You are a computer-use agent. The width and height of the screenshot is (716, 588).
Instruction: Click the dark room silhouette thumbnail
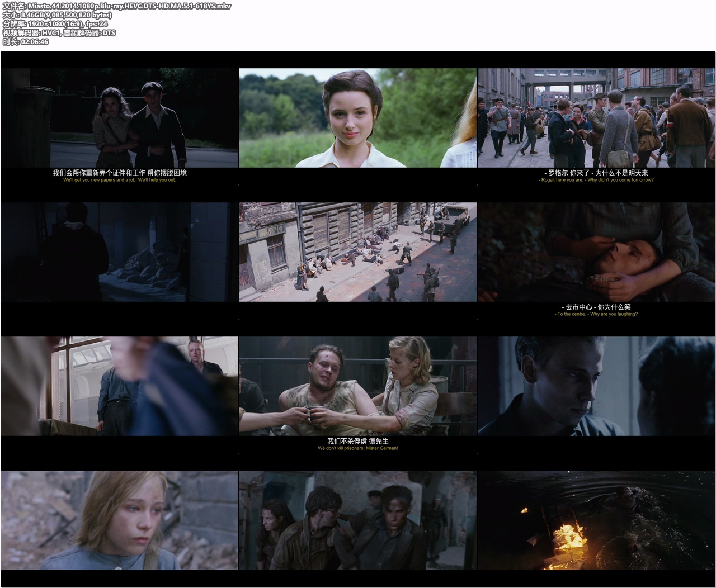(x=119, y=252)
